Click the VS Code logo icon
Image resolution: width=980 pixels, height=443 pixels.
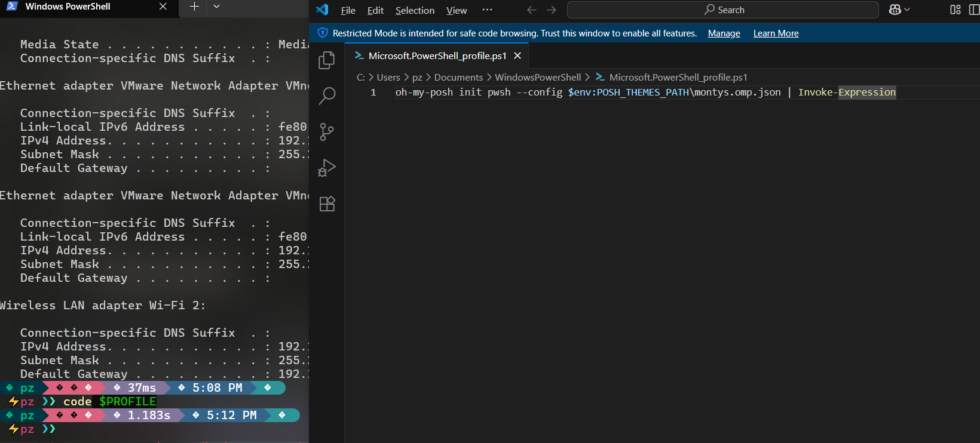coord(322,10)
